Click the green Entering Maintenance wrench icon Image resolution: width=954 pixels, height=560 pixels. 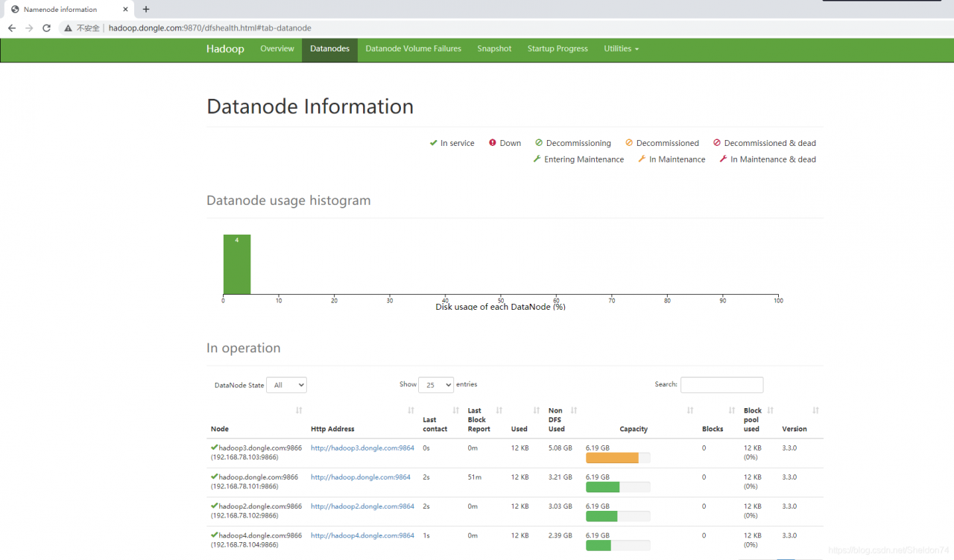[x=537, y=159]
